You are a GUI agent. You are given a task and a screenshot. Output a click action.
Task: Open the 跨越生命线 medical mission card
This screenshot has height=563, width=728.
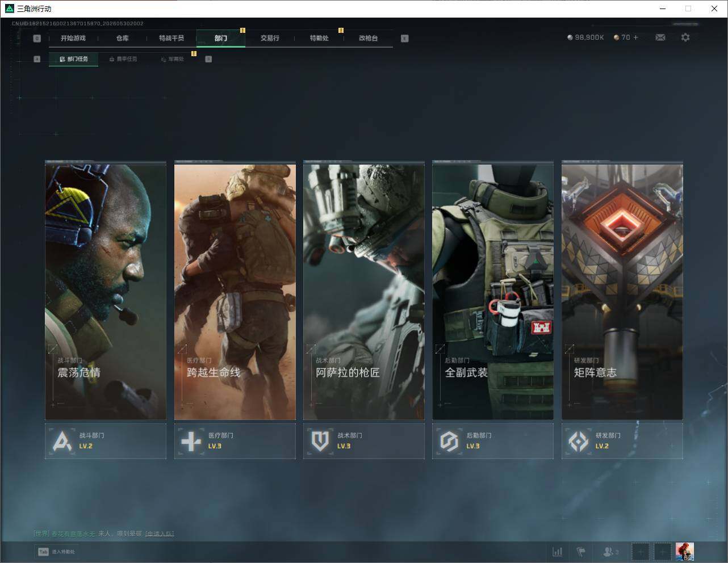235,292
